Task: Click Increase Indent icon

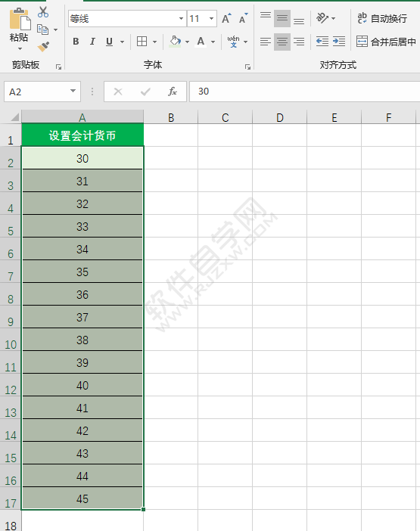Action: 339,42
